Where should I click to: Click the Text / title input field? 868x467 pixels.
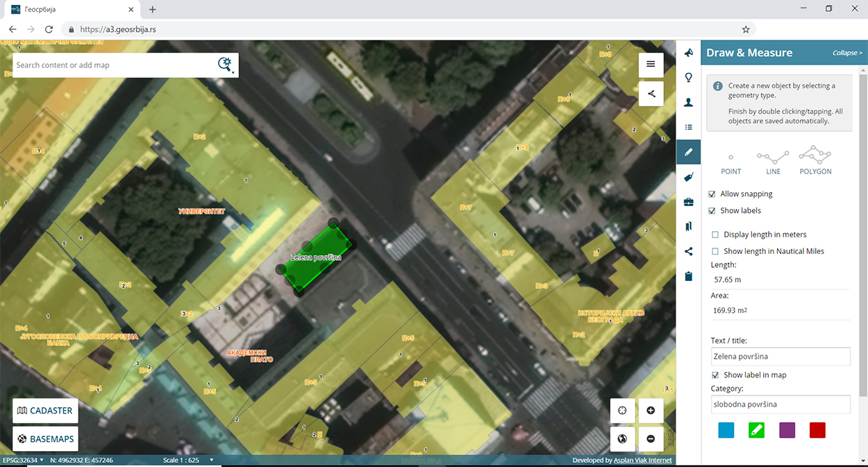point(781,357)
